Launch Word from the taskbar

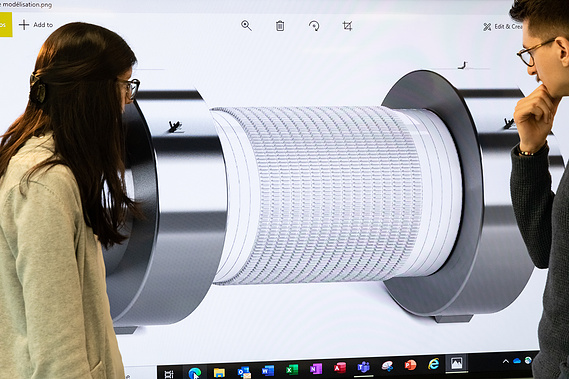tap(268, 371)
